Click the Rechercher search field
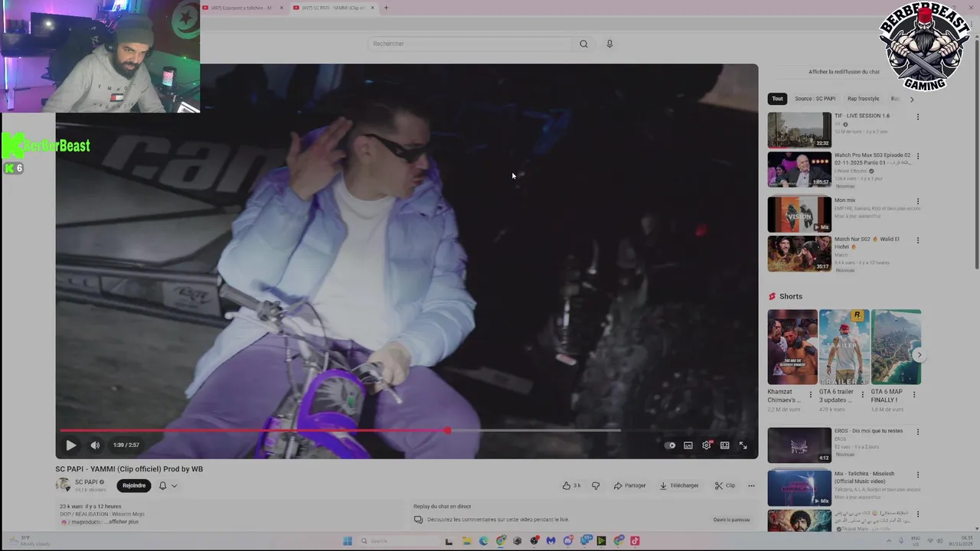Image resolution: width=980 pixels, height=551 pixels. tap(470, 44)
